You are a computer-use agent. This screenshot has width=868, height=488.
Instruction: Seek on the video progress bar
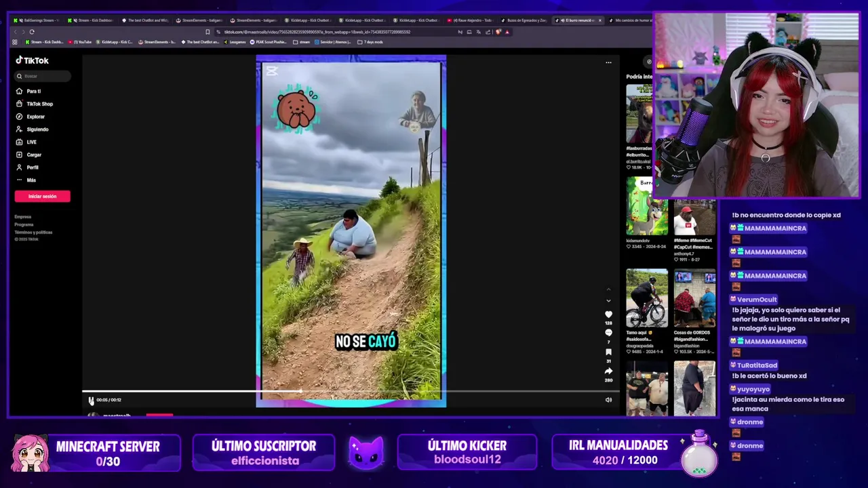pyautogui.click(x=351, y=391)
